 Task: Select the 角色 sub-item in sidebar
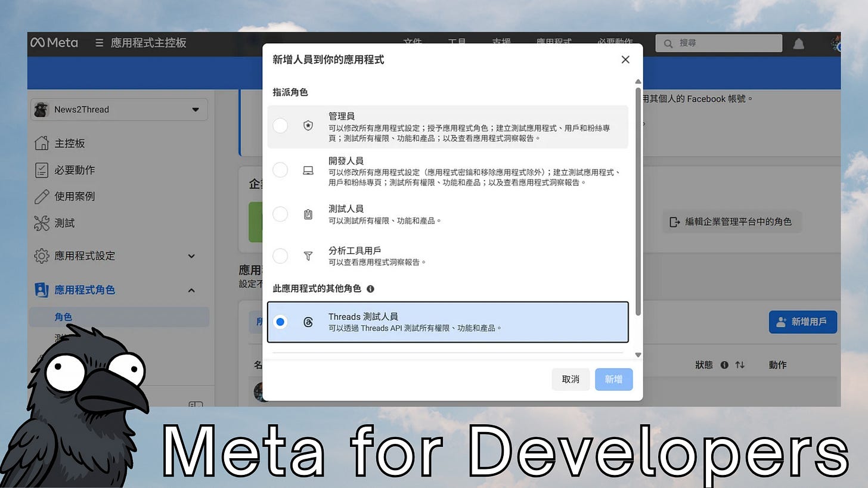pos(119,317)
